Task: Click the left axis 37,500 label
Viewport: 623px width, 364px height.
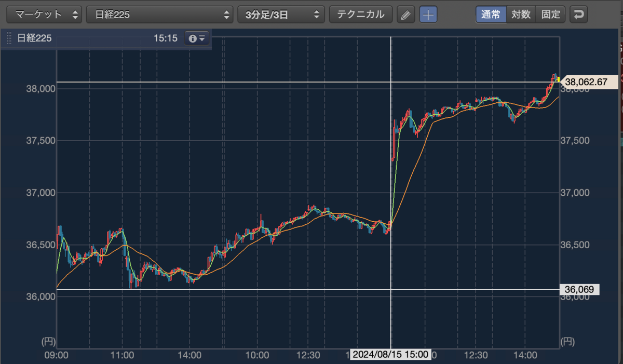Action: tap(40, 140)
